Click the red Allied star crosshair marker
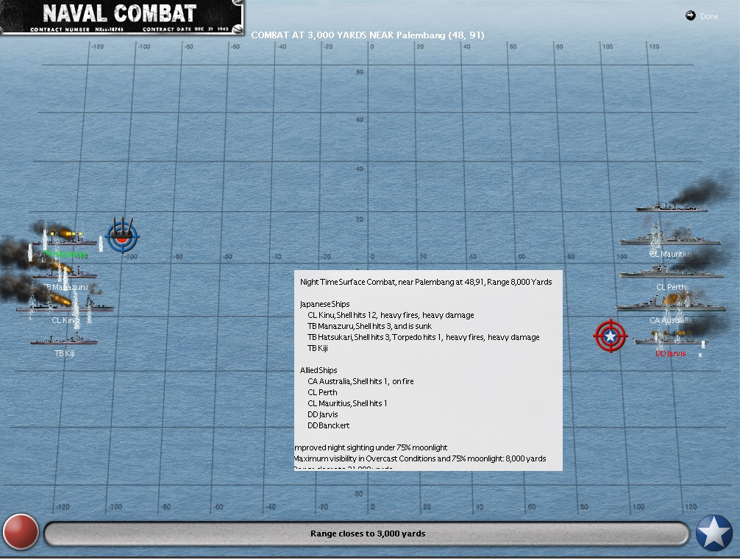This screenshot has width=740, height=560. (611, 336)
